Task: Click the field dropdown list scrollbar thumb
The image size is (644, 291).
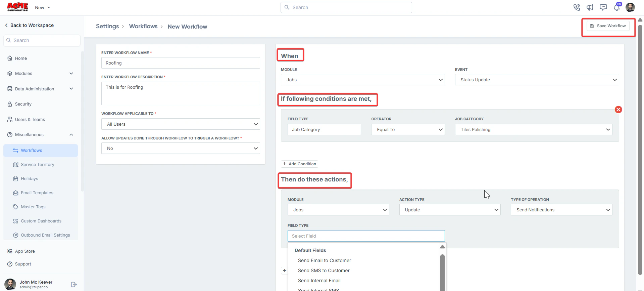Action: tap(442, 273)
